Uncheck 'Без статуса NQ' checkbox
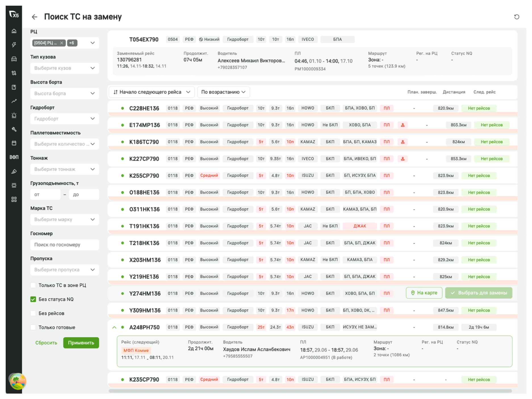 coord(33,299)
